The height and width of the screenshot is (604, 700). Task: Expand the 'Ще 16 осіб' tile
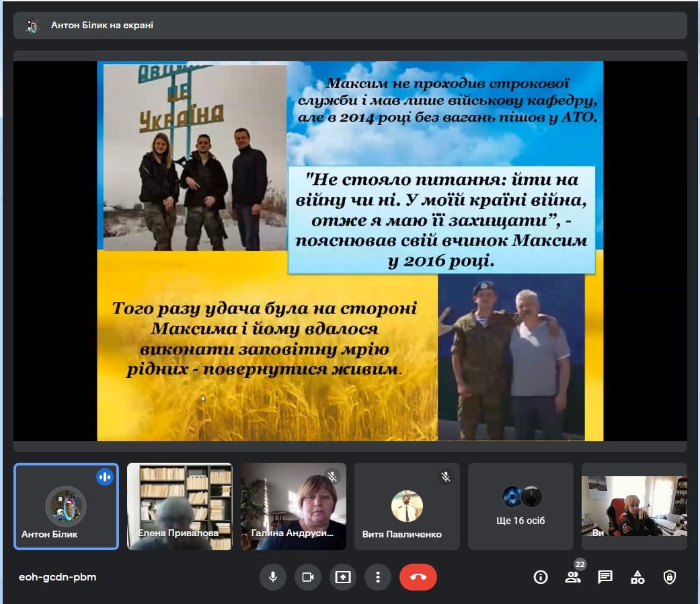click(520, 506)
